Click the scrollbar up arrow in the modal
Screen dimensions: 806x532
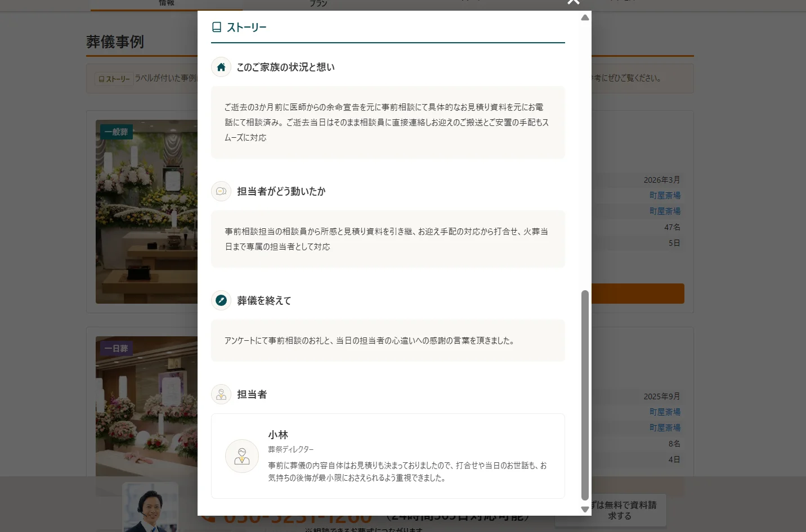point(585,17)
